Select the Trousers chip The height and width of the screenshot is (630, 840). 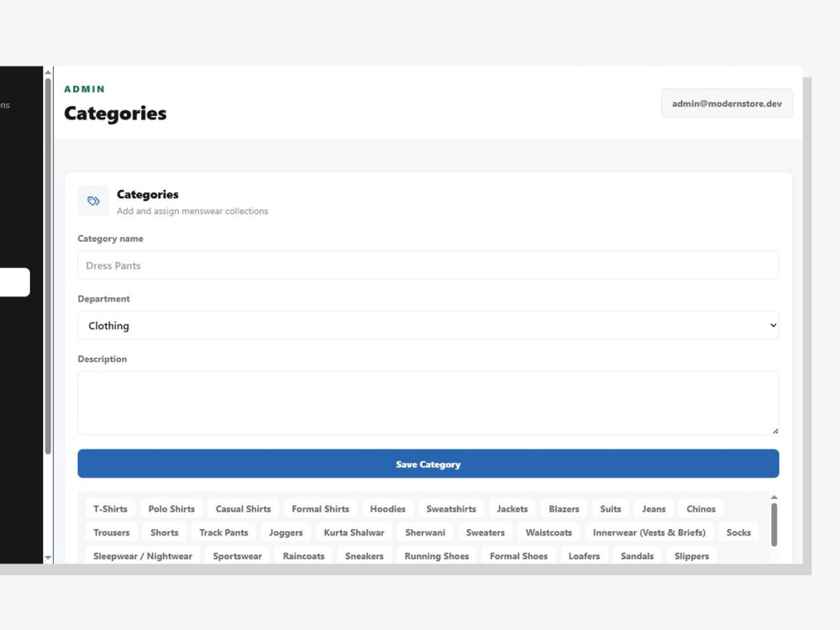click(x=112, y=533)
